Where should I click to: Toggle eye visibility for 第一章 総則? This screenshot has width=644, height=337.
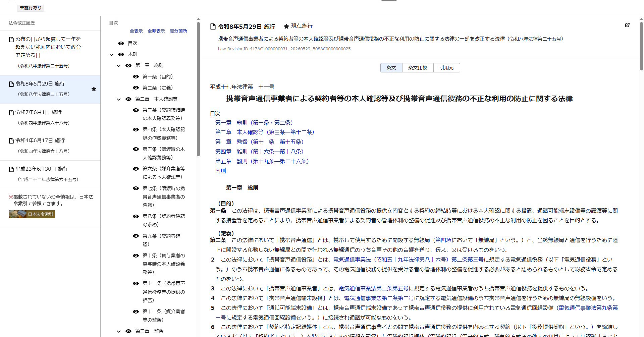128,65
